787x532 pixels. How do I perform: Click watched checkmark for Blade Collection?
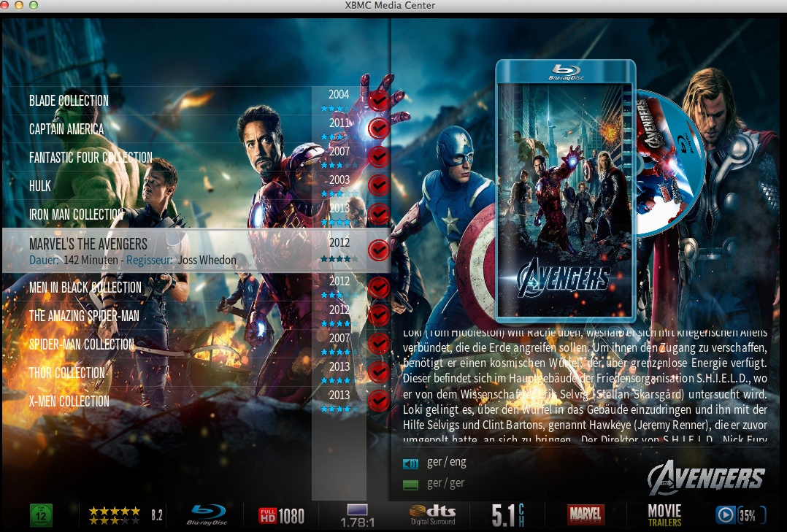point(378,101)
